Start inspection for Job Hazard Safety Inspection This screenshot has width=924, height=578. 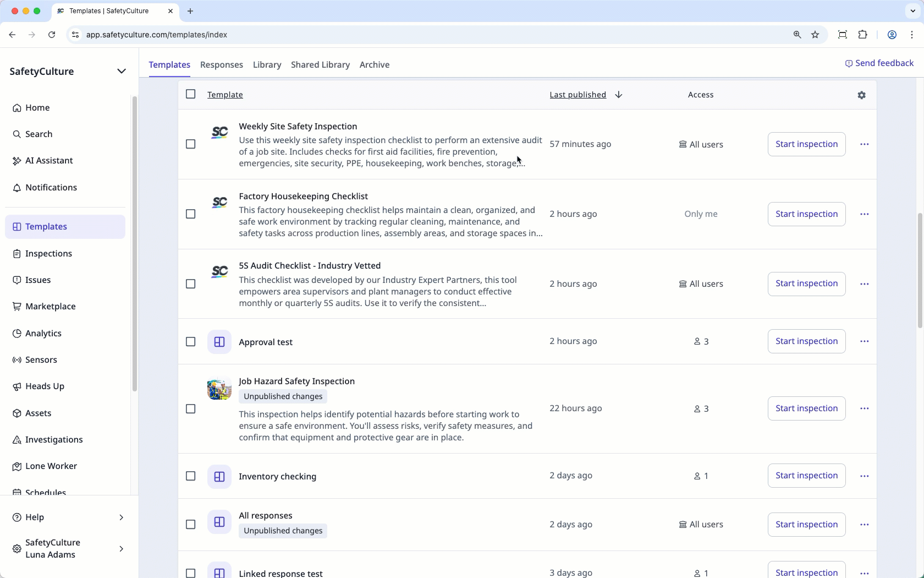(806, 408)
